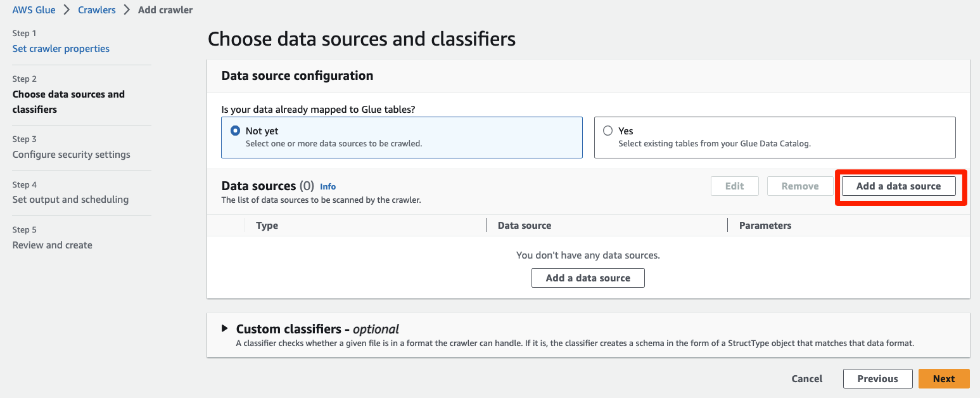
Task: Click Add a data source beside Remove
Action: tap(898, 186)
